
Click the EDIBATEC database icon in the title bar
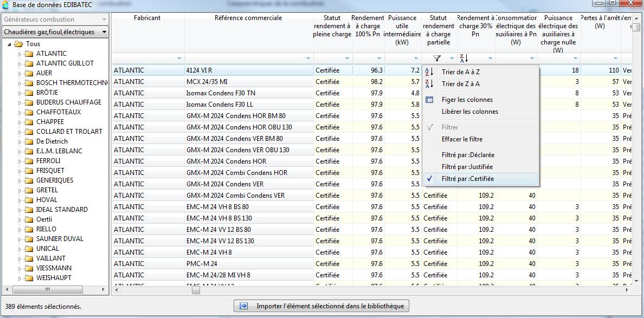click(5, 5)
